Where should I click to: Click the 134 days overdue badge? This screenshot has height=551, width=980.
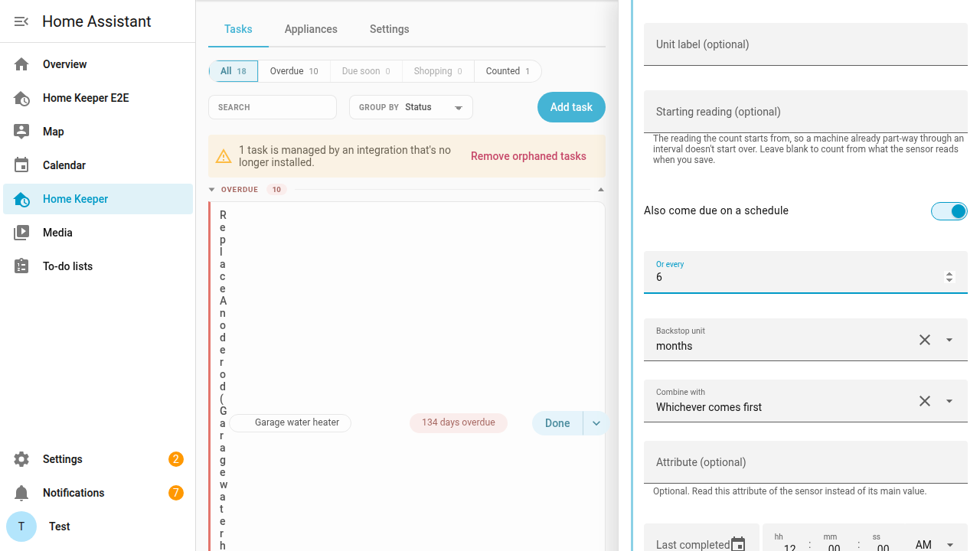459,422
